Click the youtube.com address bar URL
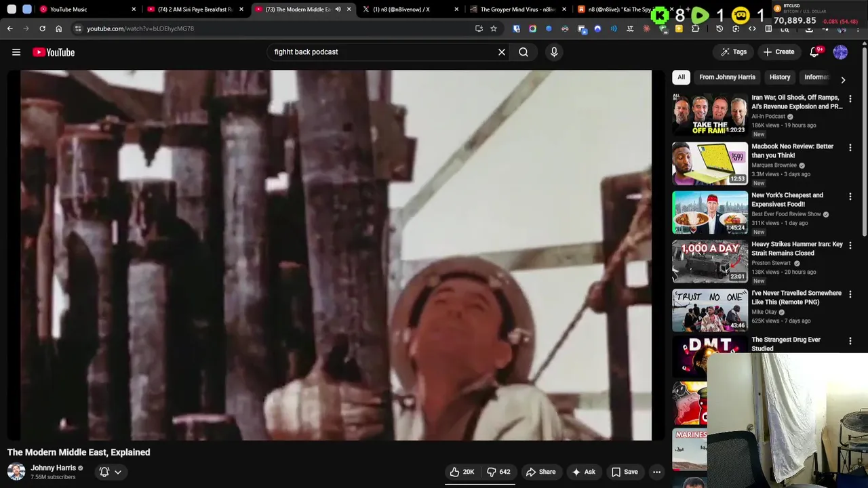This screenshot has width=868, height=488. click(x=140, y=28)
